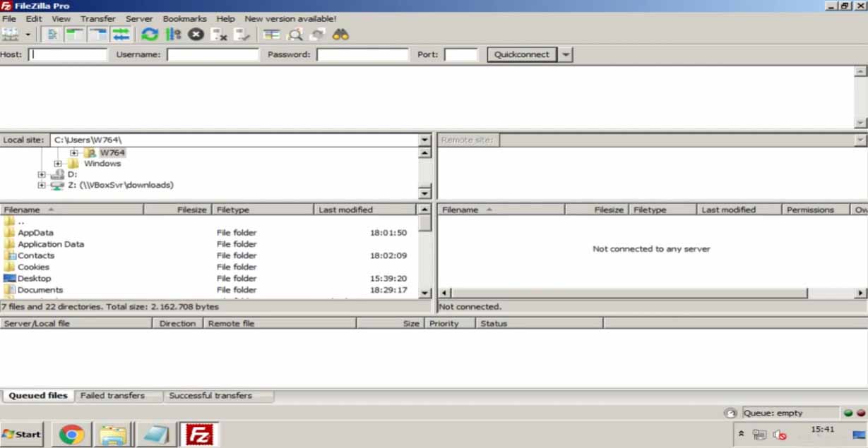Click the speed limits icon by Queue
This screenshot has height=448, width=868.
(x=730, y=413)
